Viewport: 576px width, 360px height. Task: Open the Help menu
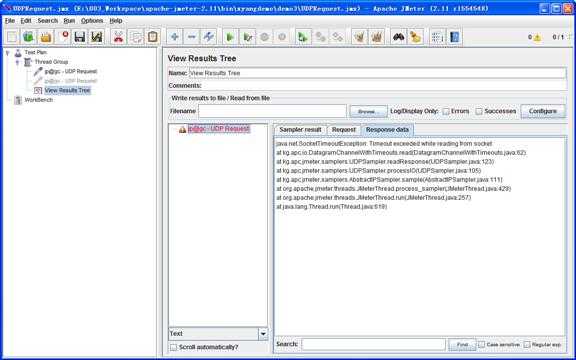point(116,21)
